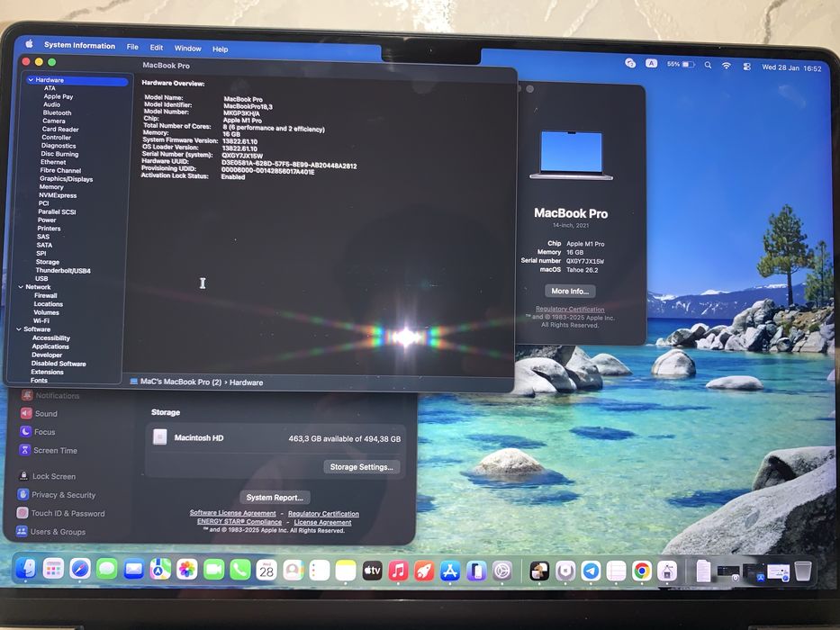This screenshot has width=840, height=630.
Task: Select Firewall under Network
Action: tap(46, 296)
